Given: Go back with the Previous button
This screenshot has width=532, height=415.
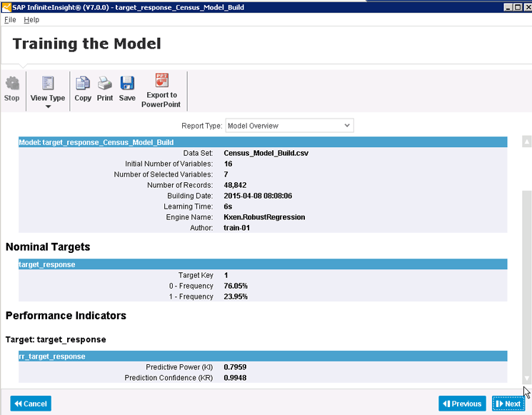Looking at the screenshot, I should [x=462, y=404].
